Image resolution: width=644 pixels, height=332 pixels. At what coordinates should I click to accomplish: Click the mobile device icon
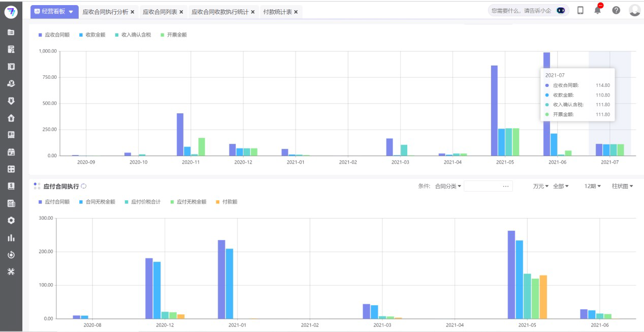581,10
